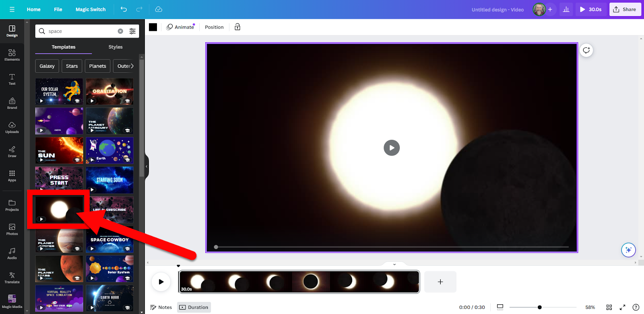This screenshot has height=314, width=644.
Task: Open the Elements panel in sidebar
Action: [x=12, y=55]
